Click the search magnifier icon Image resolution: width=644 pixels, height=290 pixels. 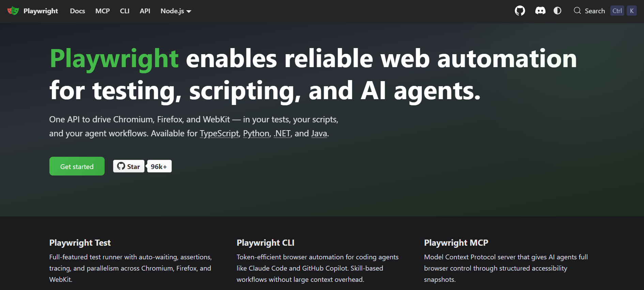click(x=577, y=11)
